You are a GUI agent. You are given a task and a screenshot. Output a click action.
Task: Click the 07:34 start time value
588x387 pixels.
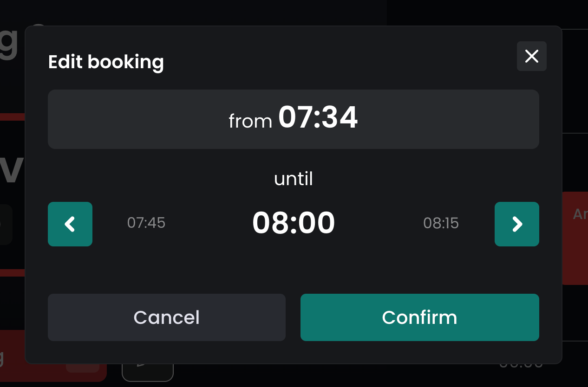point(318,118)
